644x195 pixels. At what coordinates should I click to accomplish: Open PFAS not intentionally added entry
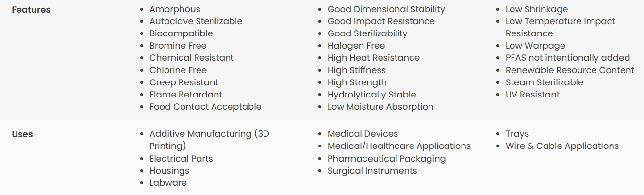pyautogui.click(x=568, y=58)
